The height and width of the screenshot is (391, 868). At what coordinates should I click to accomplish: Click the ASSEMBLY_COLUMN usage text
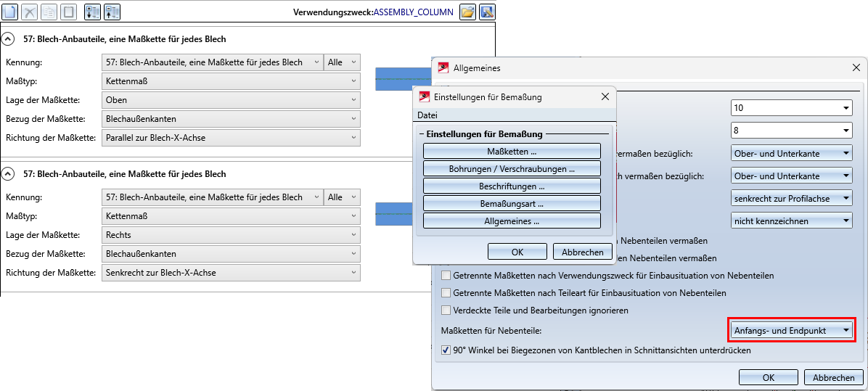(x=414, y=12)
